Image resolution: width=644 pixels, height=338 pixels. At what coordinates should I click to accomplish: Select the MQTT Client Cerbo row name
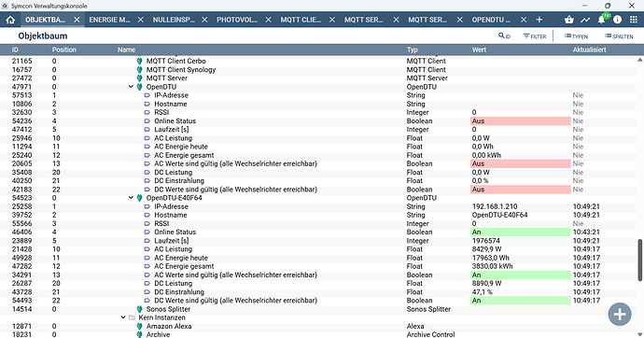[x=175, y=61]
